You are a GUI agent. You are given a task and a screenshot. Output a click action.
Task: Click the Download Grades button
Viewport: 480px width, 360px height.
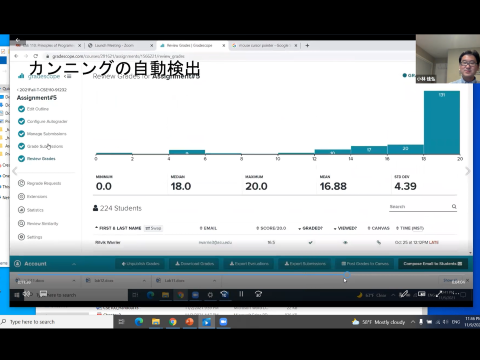(194, 264)
